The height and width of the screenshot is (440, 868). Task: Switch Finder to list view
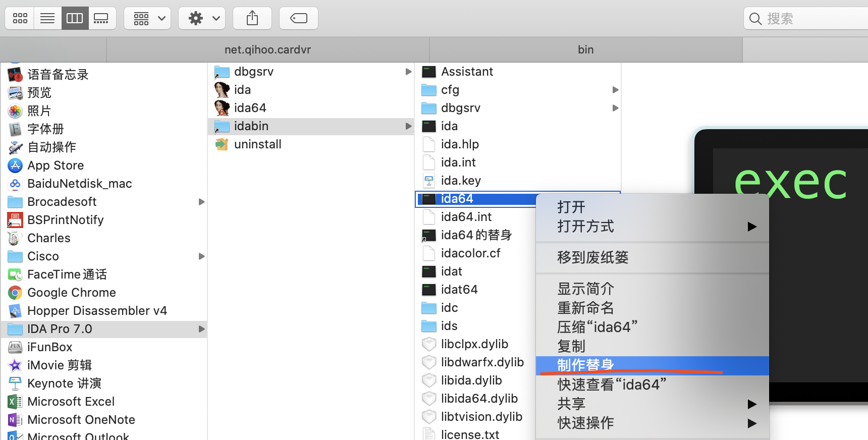click(x=47, y=19)
